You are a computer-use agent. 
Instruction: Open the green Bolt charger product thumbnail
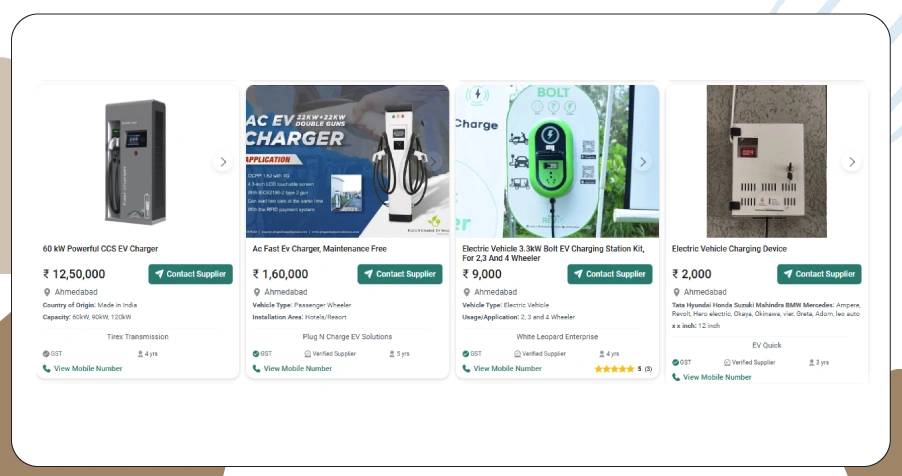[557, 161]
